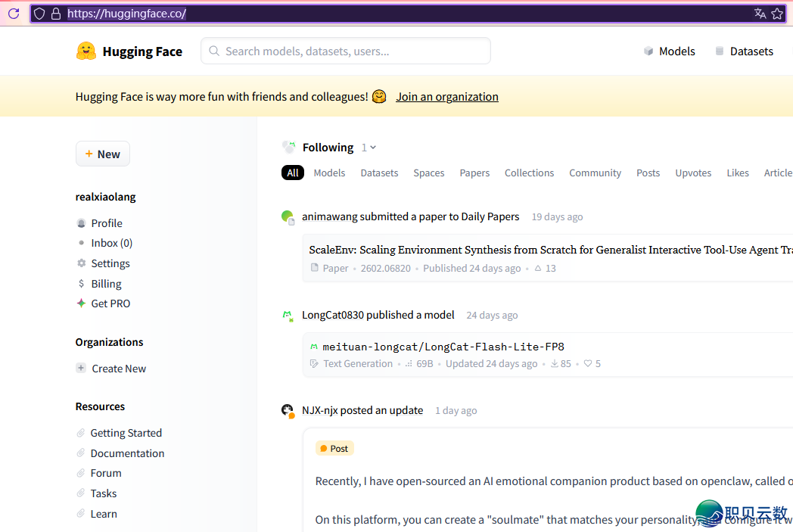793x532 pixels.
Task: Open Datasets in the top navigation
Action: point(744,51)
